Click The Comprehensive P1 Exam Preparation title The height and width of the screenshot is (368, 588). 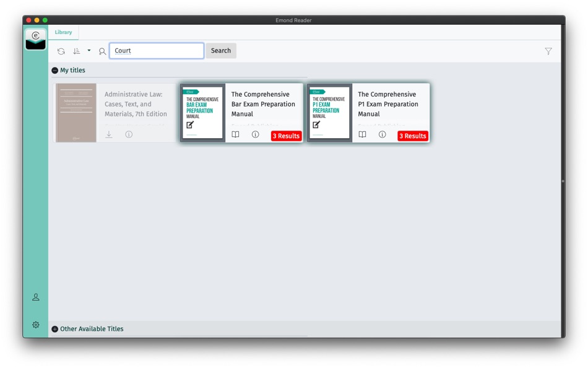[388, 104]
